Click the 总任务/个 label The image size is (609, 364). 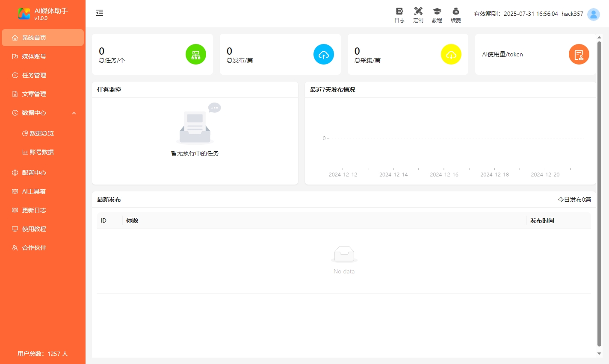[112, 60]
